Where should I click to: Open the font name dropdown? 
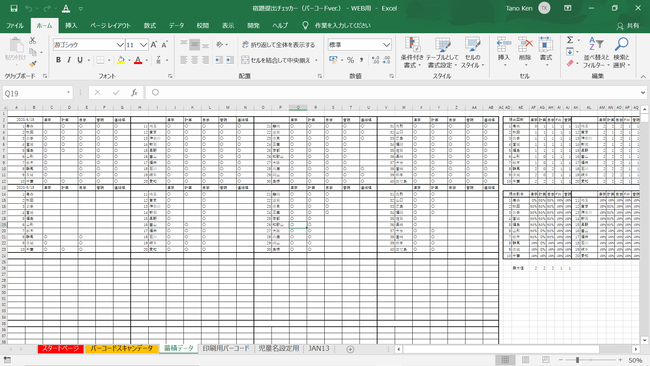120,45
